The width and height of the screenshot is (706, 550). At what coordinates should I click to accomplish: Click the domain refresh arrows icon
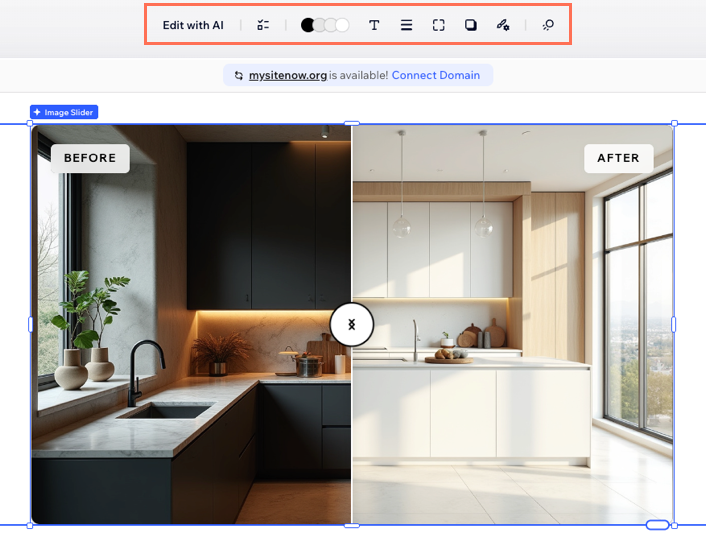coord(239,76)
